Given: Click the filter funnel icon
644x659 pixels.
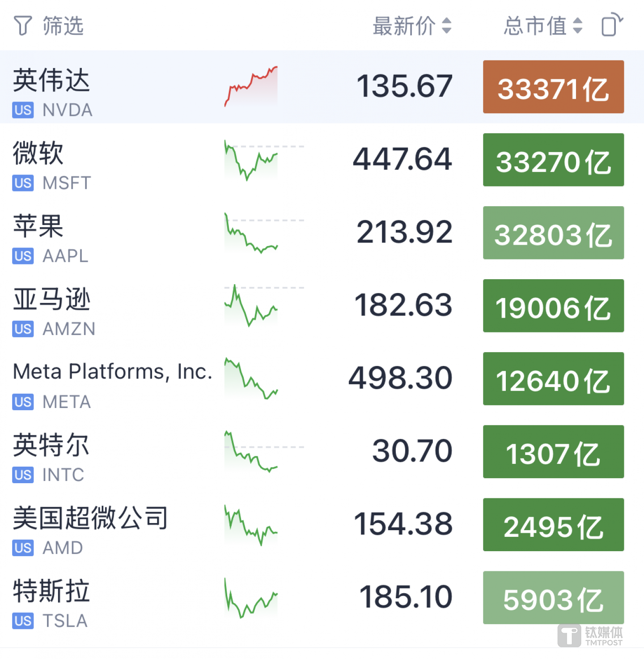Looking at the screenshot, I should (23, 26).
